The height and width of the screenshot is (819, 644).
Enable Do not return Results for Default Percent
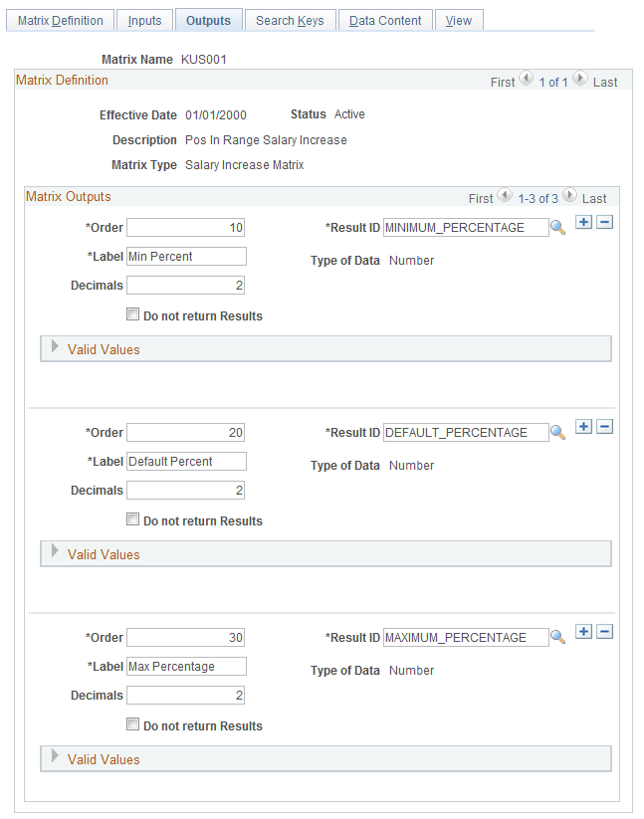(132, 518)
